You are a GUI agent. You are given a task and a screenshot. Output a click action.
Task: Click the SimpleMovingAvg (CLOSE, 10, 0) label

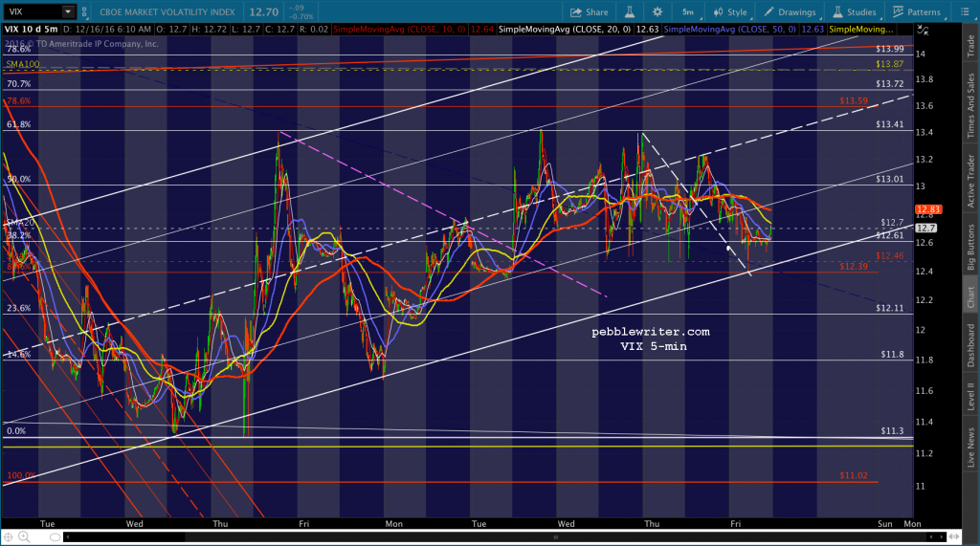[399, 30]
